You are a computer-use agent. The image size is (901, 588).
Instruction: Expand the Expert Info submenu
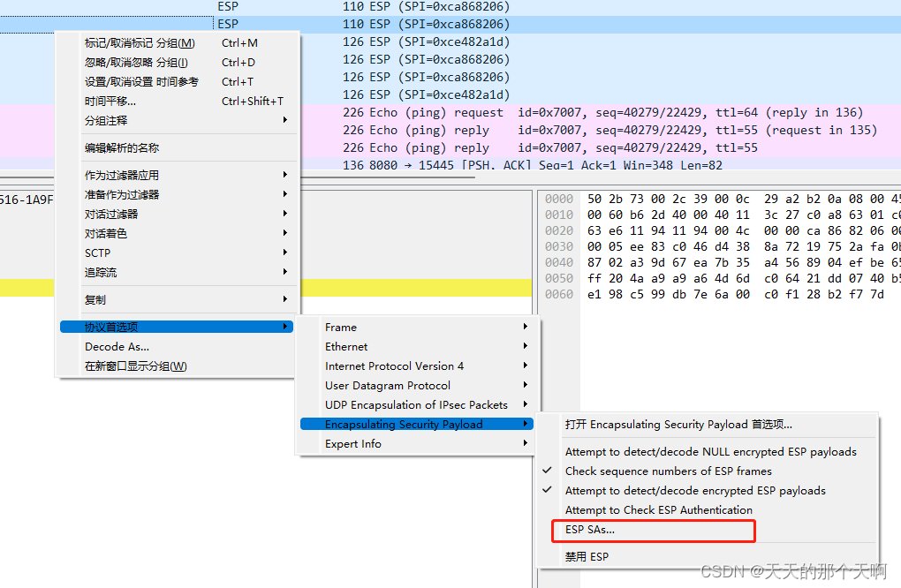coord(352,444)
